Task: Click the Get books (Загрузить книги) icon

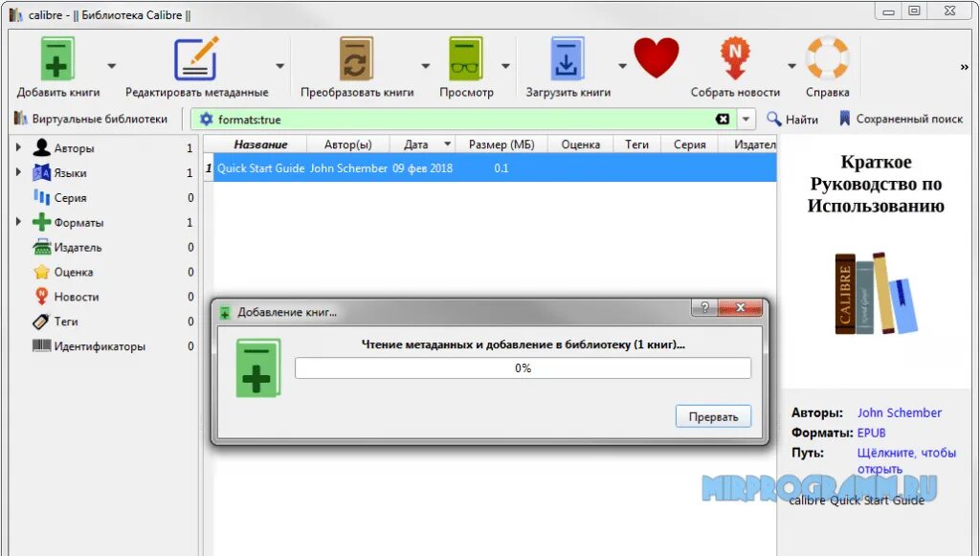Action: click(x=568, y=58)
